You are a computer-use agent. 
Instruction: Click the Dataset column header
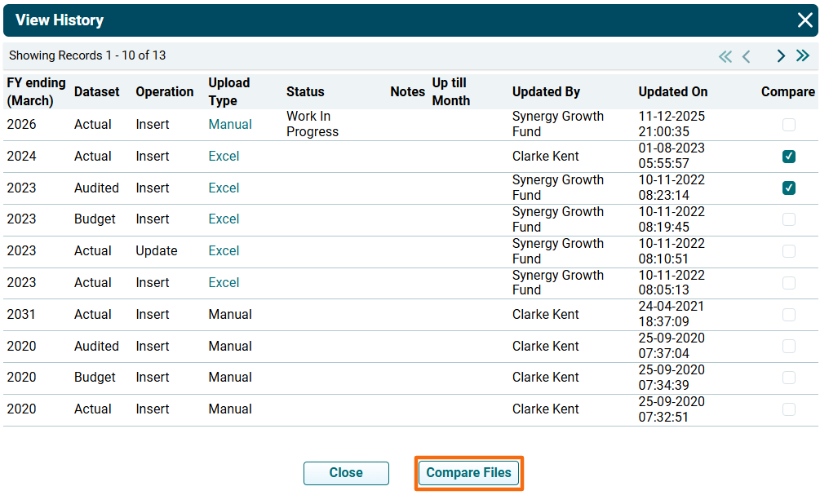click(96, 92)
